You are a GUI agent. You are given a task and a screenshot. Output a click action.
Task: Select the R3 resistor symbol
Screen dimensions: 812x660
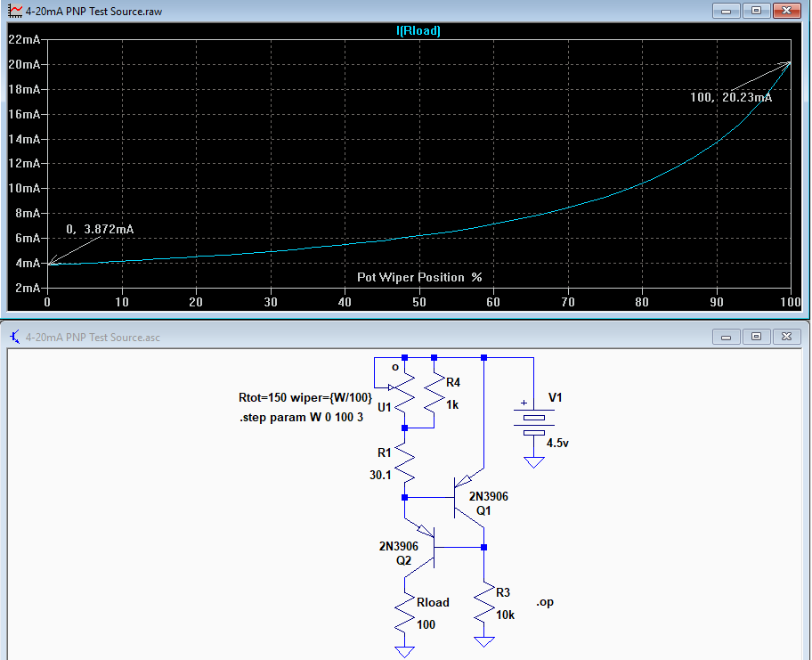click(x=484, y=602)
